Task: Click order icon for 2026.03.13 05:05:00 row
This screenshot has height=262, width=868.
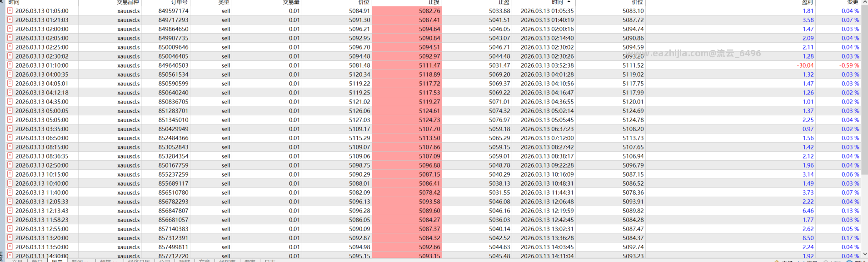Action: click(x=10, y=119)
